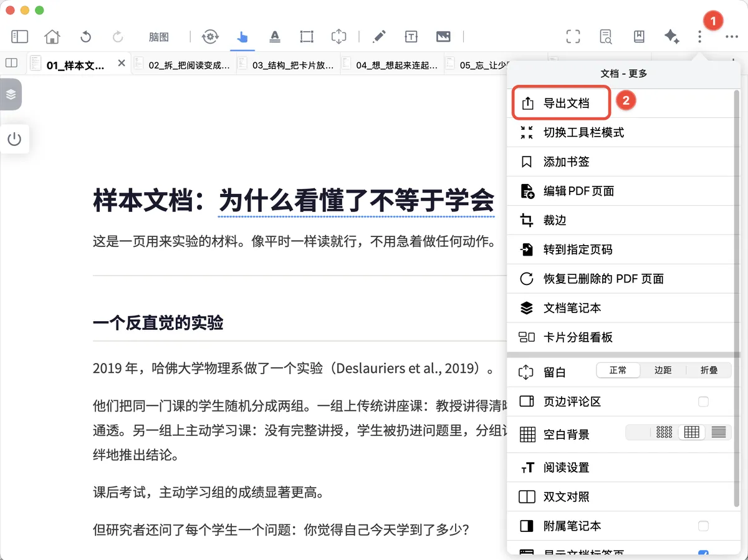Click the circular sync gear icon
The height and width of the screenshot is (560, 748).
tap(210, 37)
